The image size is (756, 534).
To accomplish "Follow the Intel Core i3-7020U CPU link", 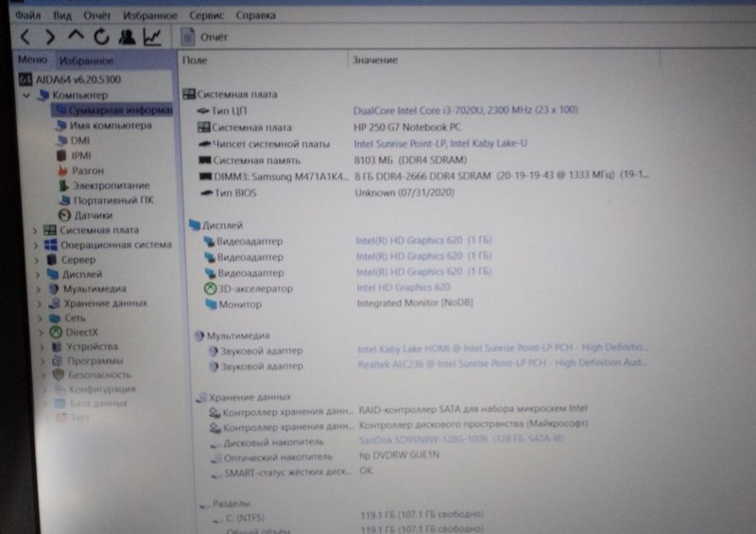I will point(465,111).
